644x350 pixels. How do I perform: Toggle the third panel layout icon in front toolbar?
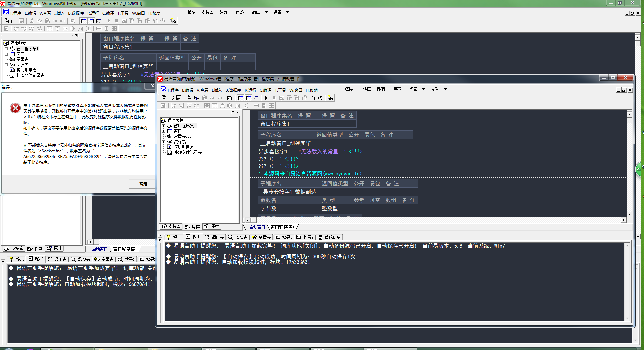256,98
